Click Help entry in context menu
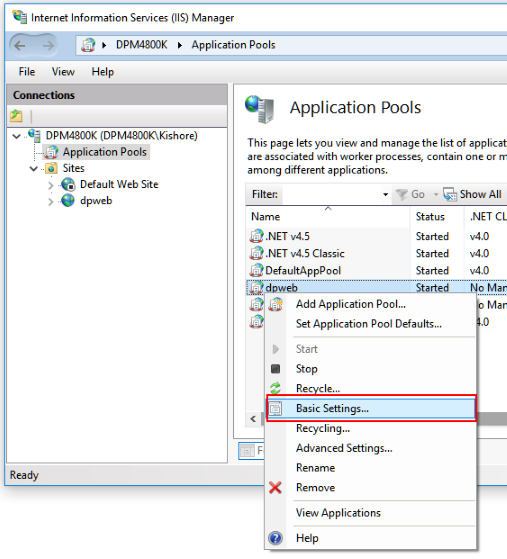The image size is (507, 559). [370, 538]
